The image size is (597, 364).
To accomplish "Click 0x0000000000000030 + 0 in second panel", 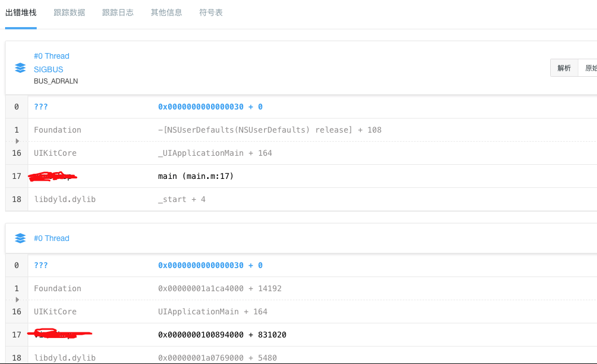I will tap(210, 265).
